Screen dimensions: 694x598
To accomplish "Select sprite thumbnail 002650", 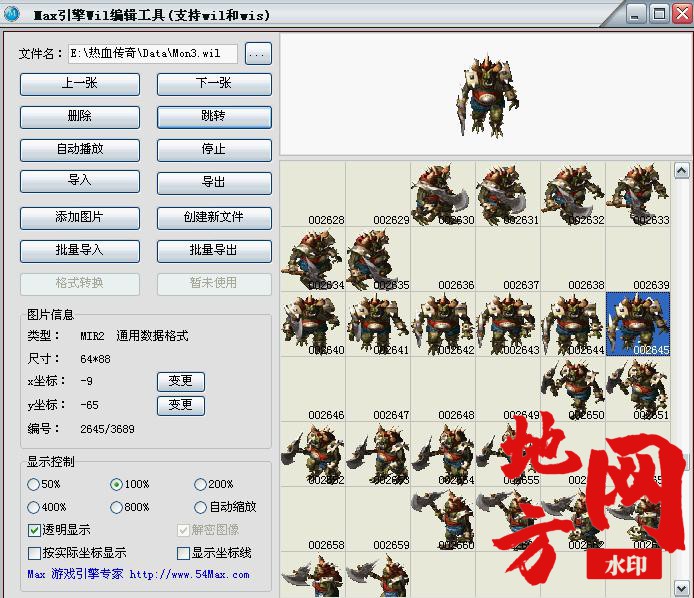I will (x=573, y=389).
